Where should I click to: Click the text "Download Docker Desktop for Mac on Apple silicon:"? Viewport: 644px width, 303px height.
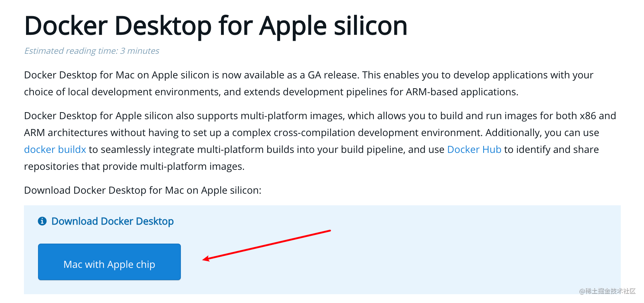pyautogui.click(x=142, y=190)
